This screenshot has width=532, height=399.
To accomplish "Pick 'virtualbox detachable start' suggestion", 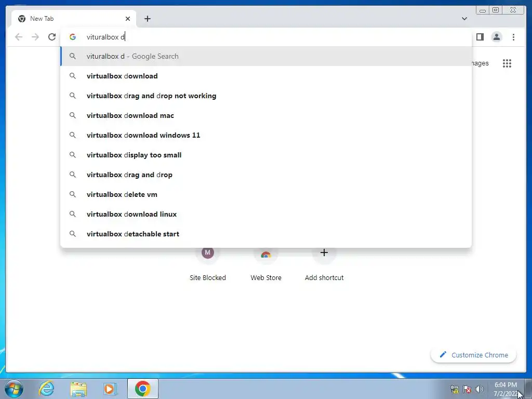I will 266,234.
